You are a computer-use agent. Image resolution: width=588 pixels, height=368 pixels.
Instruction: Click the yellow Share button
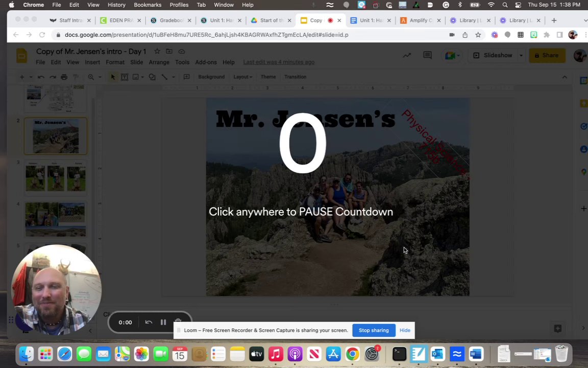point(547,55)
